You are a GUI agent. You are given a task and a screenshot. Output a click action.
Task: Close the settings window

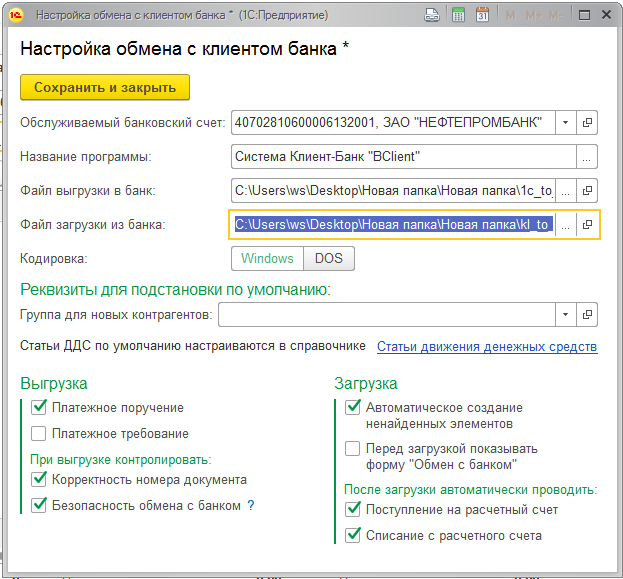[x=606, y=15]
